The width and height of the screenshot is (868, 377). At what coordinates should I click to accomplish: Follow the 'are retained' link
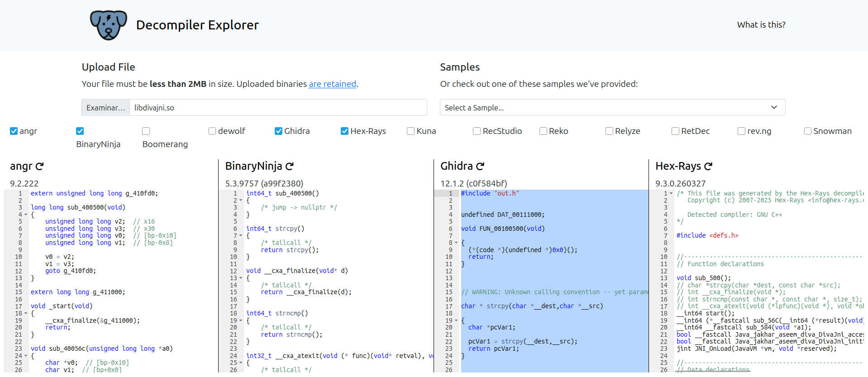332,84
